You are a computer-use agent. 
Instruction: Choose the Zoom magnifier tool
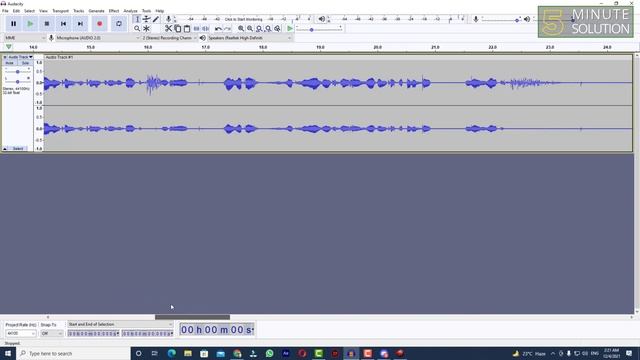(x=137, y=29)
